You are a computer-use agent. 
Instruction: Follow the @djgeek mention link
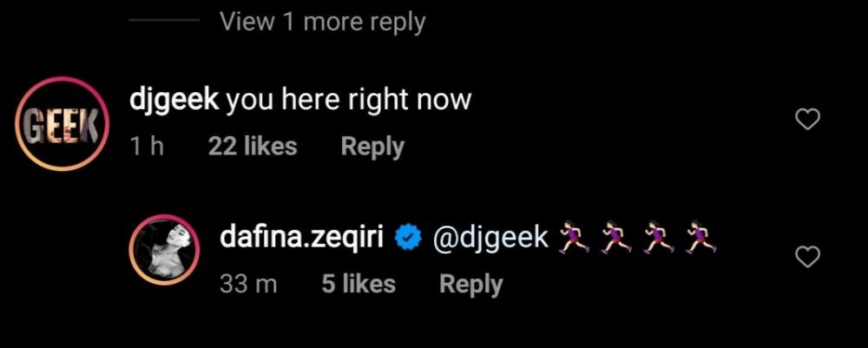(490, 237)
